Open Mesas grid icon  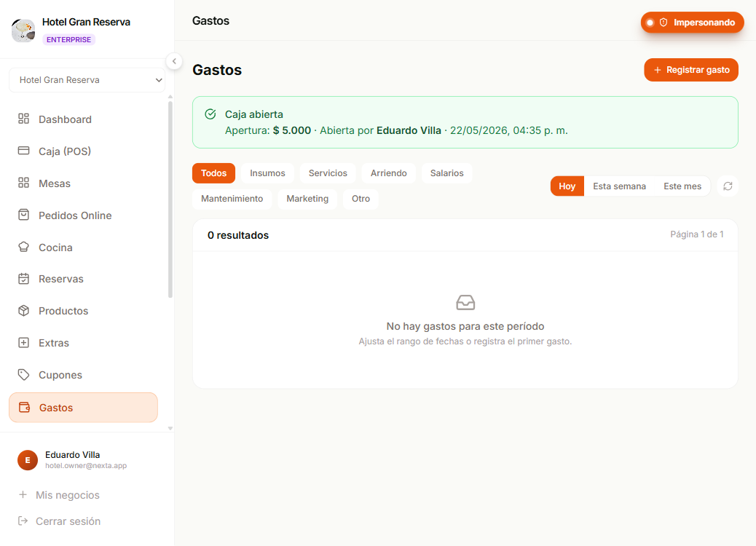23,183
